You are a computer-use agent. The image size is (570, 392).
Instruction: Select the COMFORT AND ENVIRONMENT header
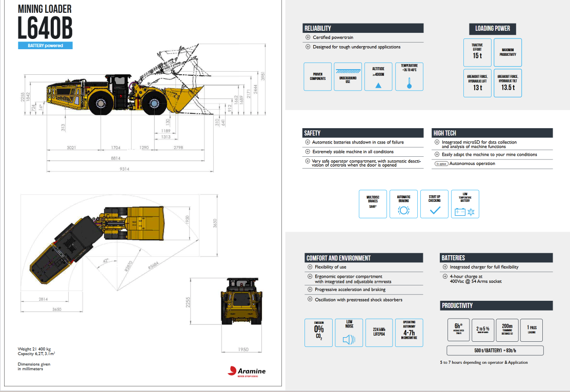pyautogui.click(x=364, y=258)
